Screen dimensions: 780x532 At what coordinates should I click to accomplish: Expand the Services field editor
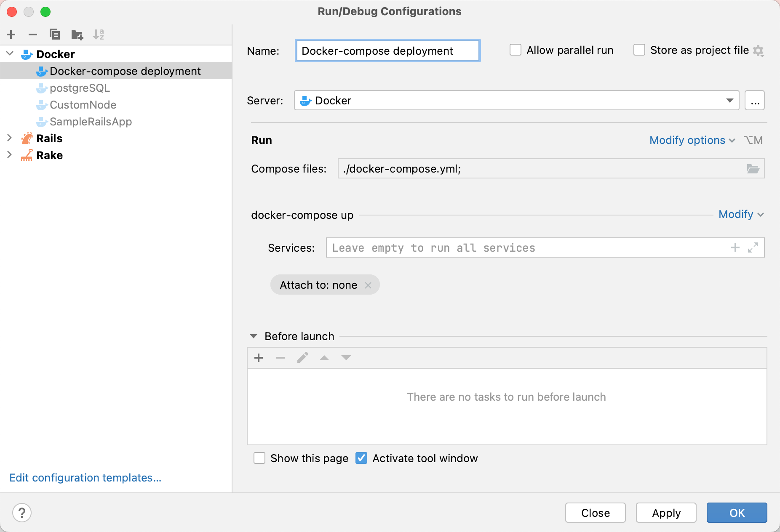pyautogui.click(x=753, y=247)
